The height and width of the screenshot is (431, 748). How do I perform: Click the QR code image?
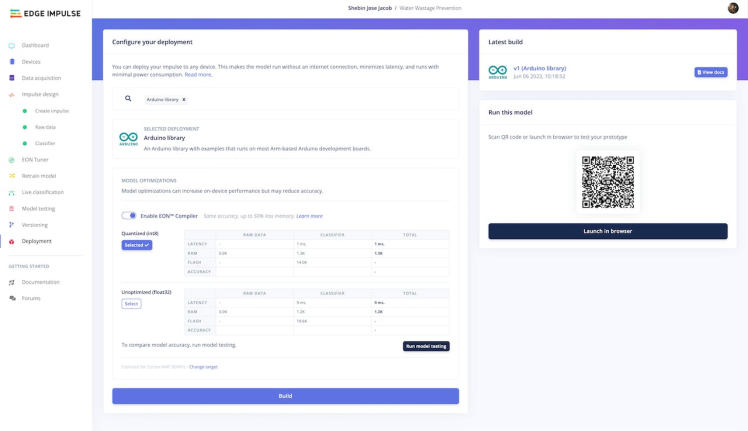click(608, 182)
